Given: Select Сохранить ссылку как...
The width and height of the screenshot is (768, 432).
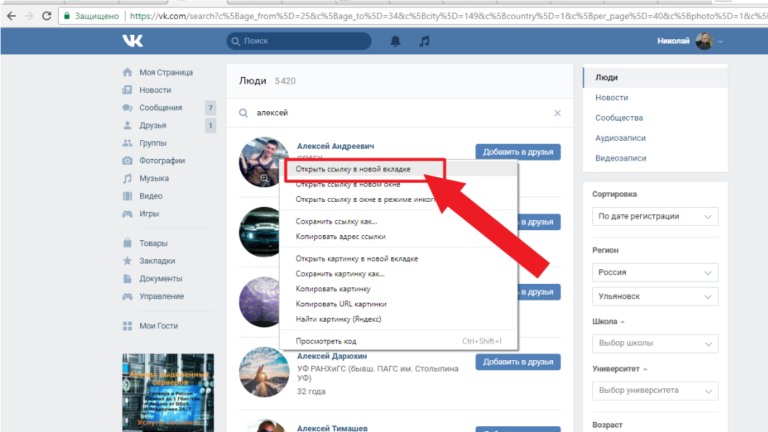Looking at the screenshot, I should point(399,221).
